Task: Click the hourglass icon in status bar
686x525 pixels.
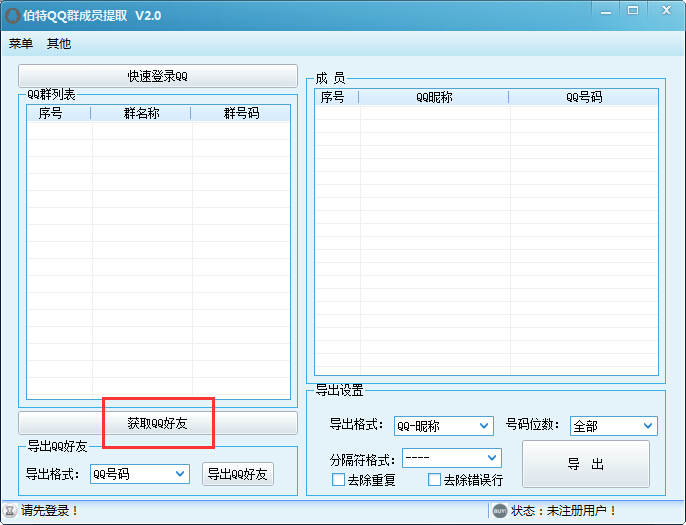Action: (10, 511)
